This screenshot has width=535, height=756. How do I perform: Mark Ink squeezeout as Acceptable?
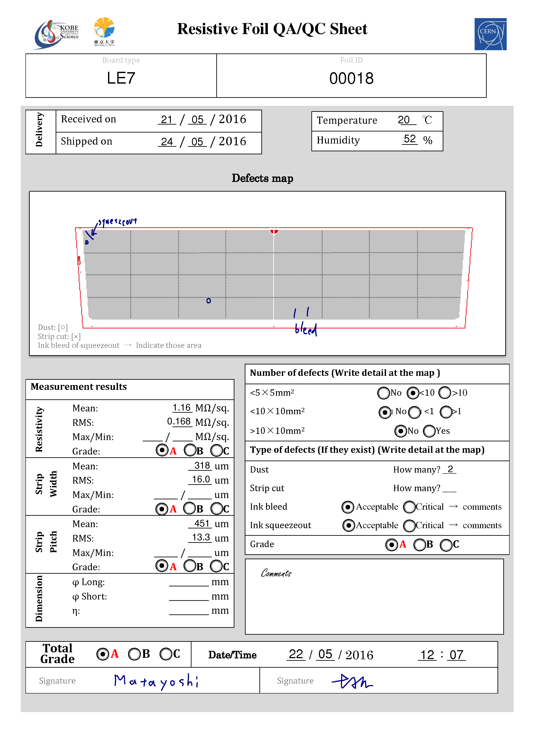tap(349, 525)
